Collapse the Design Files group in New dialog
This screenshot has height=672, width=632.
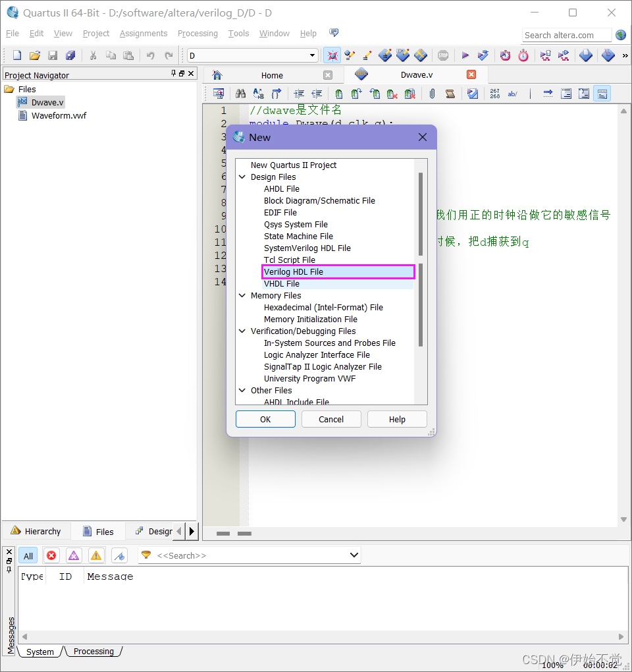[242, 177]
